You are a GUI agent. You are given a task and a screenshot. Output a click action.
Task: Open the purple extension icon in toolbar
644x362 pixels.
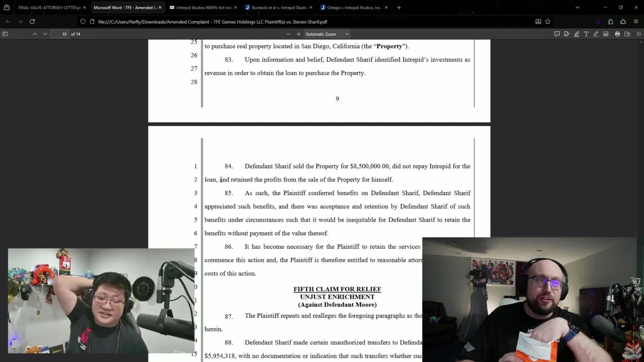click(x=598, y=22)
